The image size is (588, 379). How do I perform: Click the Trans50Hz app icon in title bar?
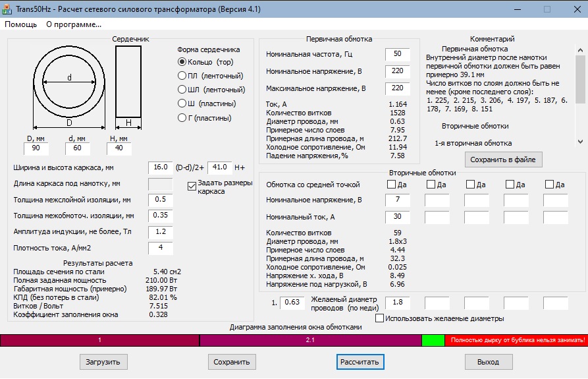click(9, 9)
